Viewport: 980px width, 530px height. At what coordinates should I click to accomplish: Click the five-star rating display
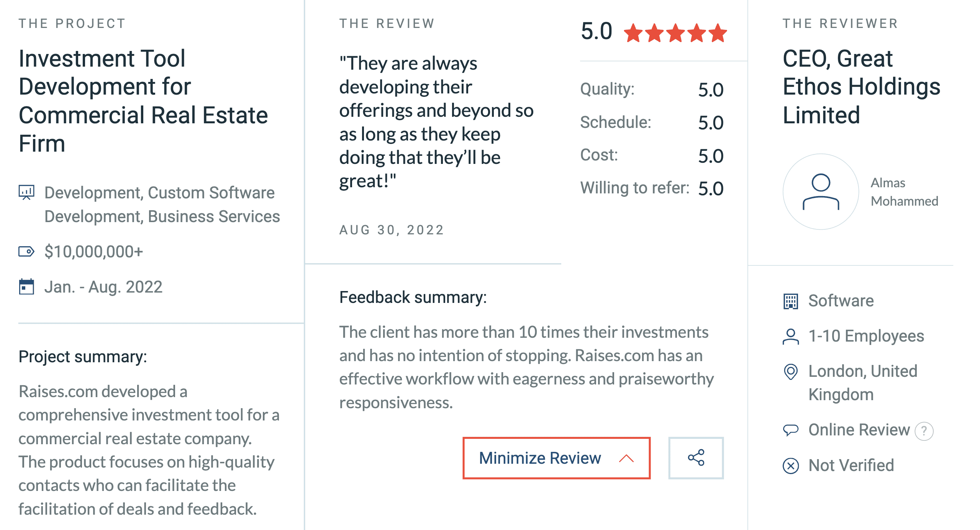(x=675, y=33)
